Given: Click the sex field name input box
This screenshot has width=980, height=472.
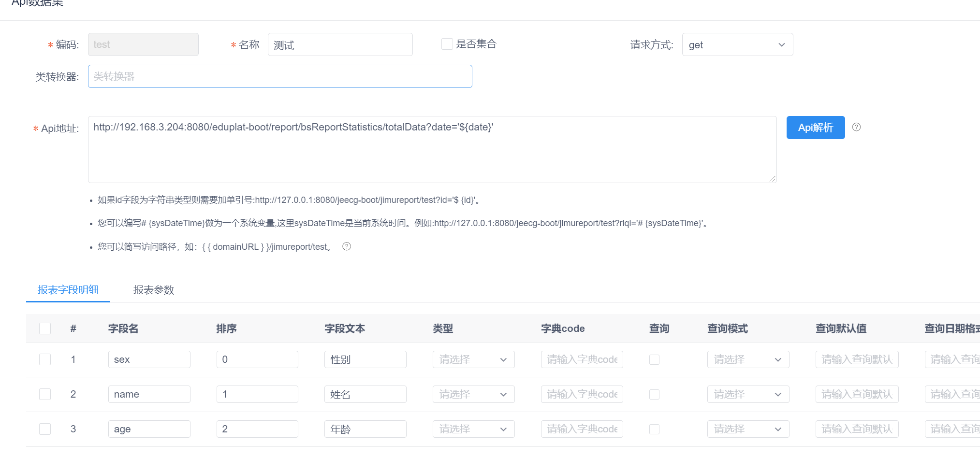Looking at the screenshot, I should pyautogui.click(x=149, y=359).
